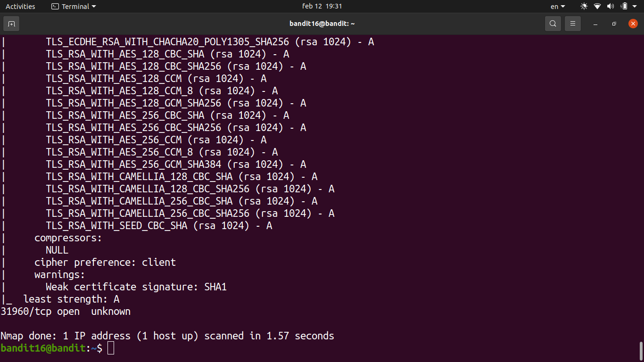This screenshot has width=644, height=362.
Task: Click the volume speaker icon
Action: [x=610, y=7]
